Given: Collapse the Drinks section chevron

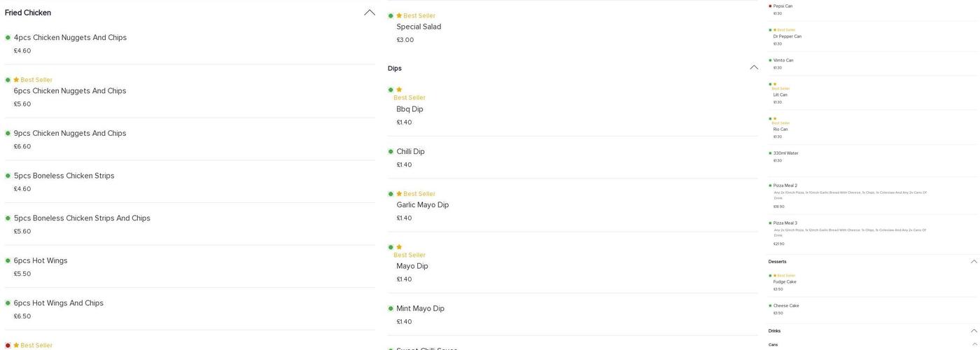Looking at the screenshot, I should click(974, 331).
